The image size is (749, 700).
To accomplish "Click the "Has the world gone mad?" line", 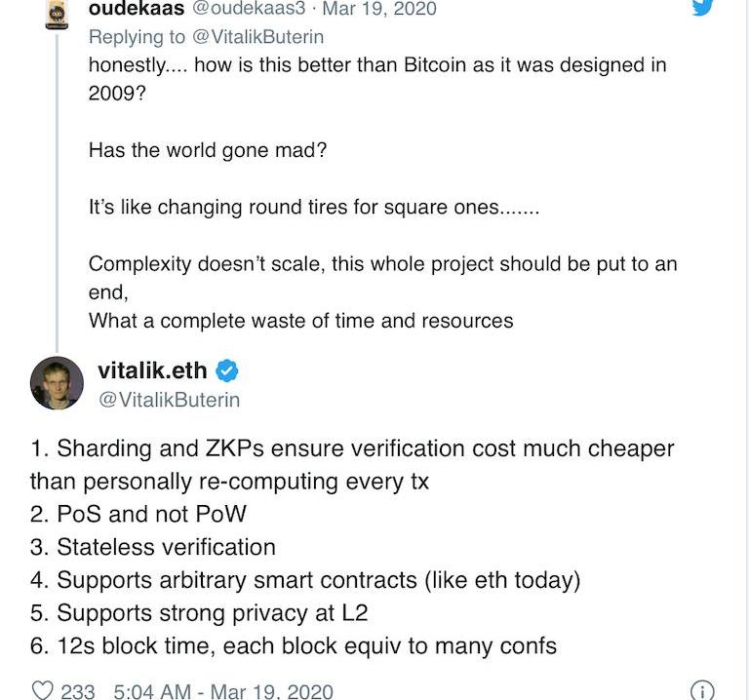I will click(207, 150).
